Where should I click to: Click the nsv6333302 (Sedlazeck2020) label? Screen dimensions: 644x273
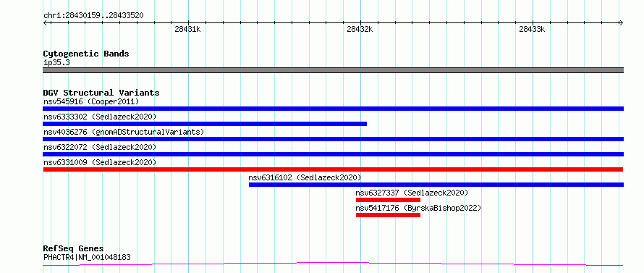coord(100,117)
